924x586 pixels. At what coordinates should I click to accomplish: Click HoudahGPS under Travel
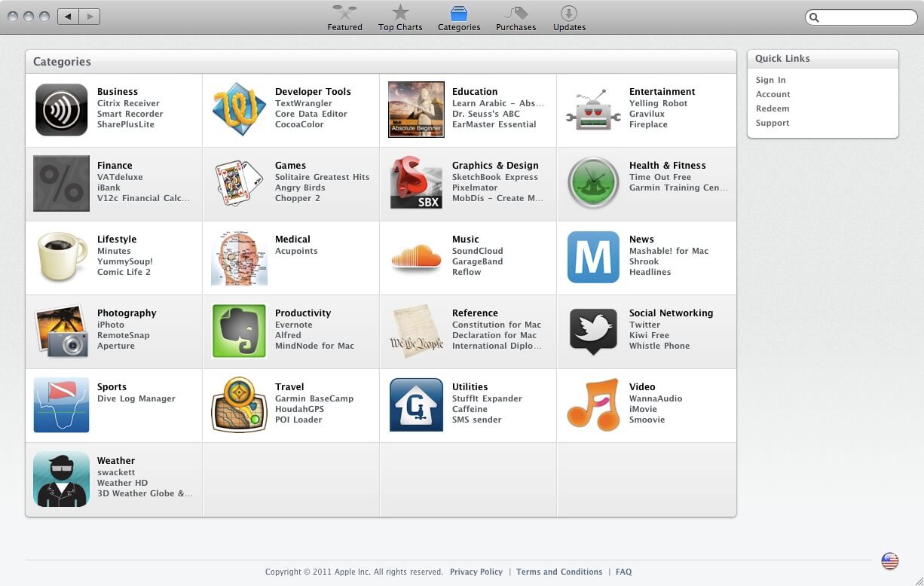(x=299, y=409)
